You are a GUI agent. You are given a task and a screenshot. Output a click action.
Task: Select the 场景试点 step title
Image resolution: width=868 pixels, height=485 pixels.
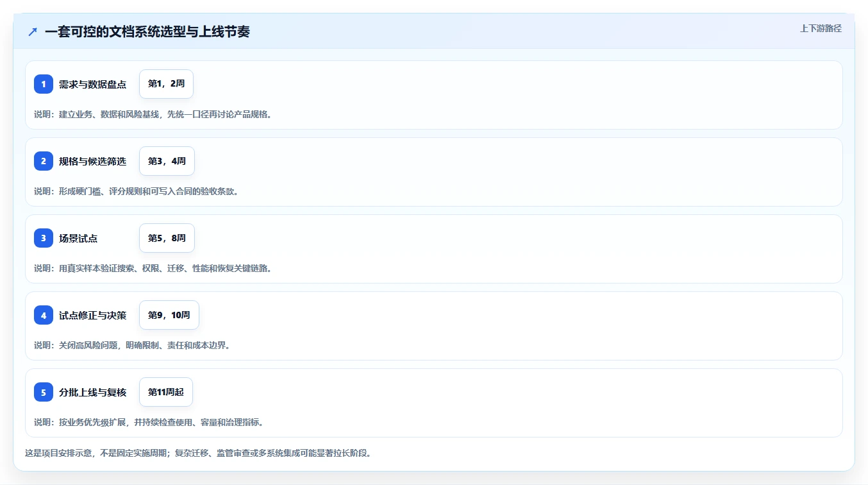point(78,238)
